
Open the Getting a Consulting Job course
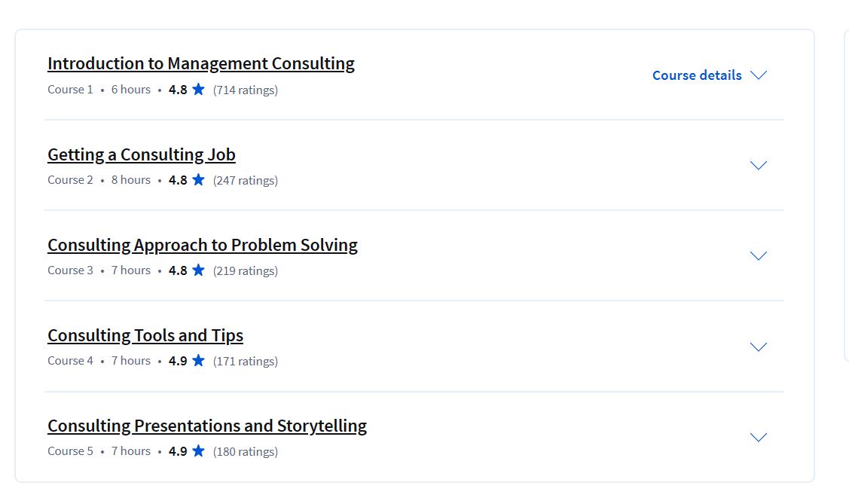[x=141, y=154]
